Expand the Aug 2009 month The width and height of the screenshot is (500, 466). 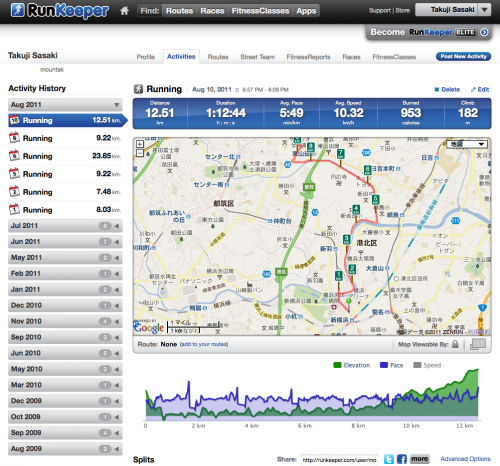65,449
